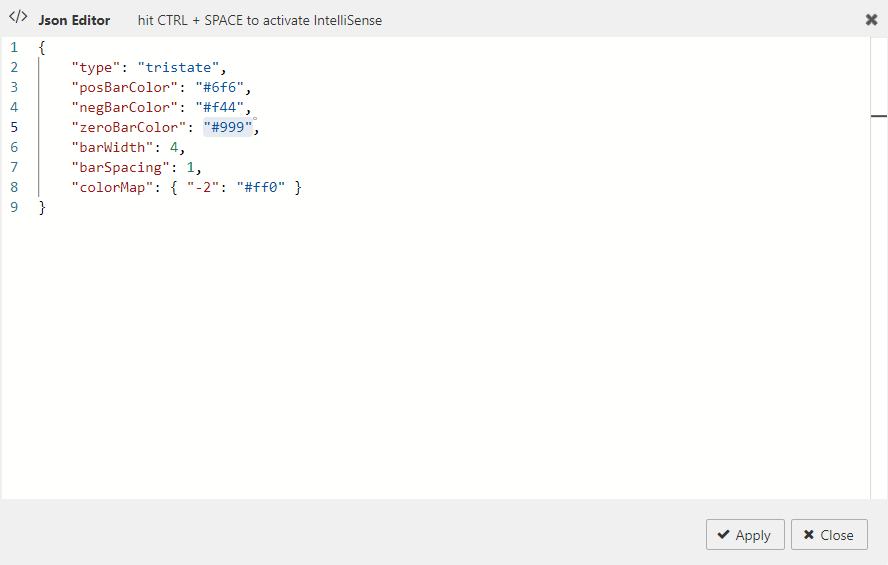Click the highlighted "#999" value
The image size is (888, 565).
pos(228,127)
